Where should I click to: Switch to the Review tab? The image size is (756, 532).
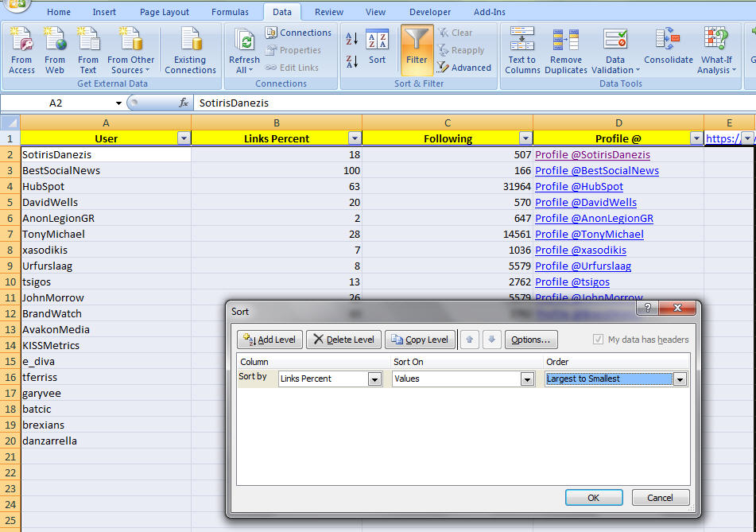pyautogui.click(x=329, y=12)
